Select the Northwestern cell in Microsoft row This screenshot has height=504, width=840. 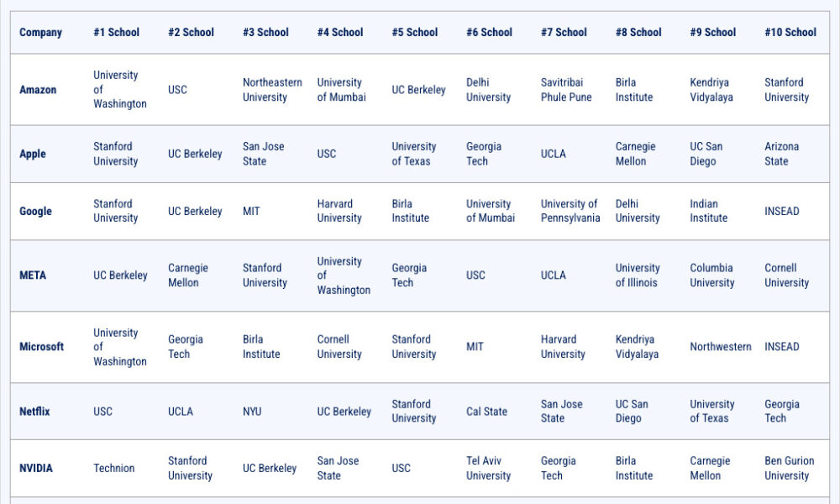click(720, 347)
